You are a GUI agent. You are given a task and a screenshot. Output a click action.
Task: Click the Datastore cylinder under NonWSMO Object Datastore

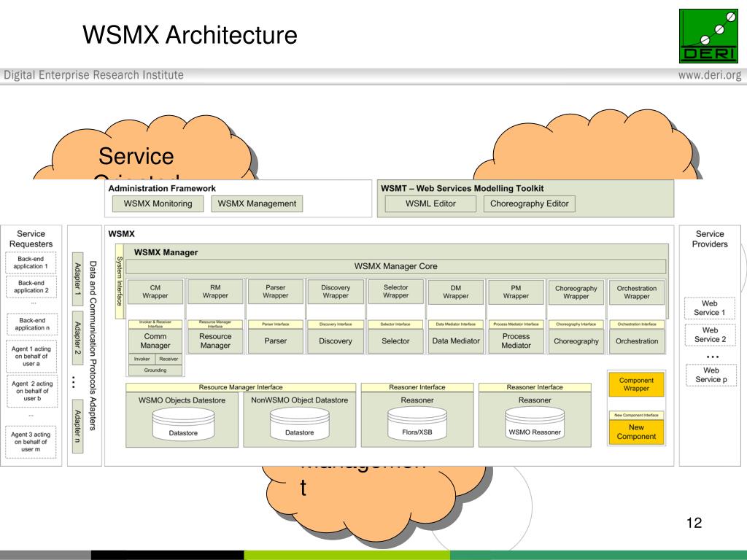pyautogui.click(x=300, y=424)
